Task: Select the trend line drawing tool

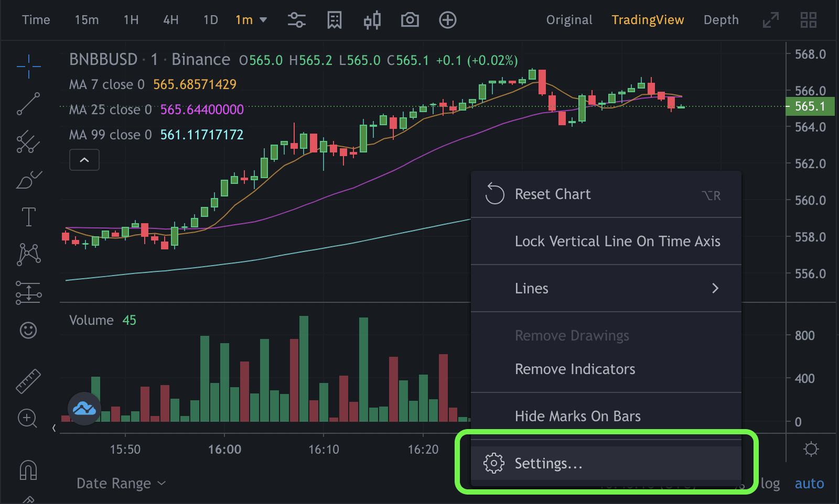Action: [x=28, y=104]
